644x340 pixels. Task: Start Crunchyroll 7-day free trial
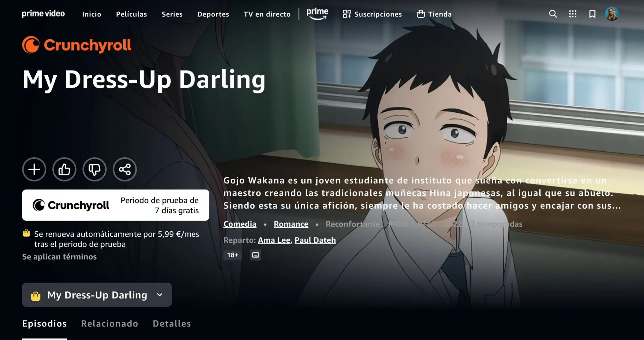click(x=116, y=205)
